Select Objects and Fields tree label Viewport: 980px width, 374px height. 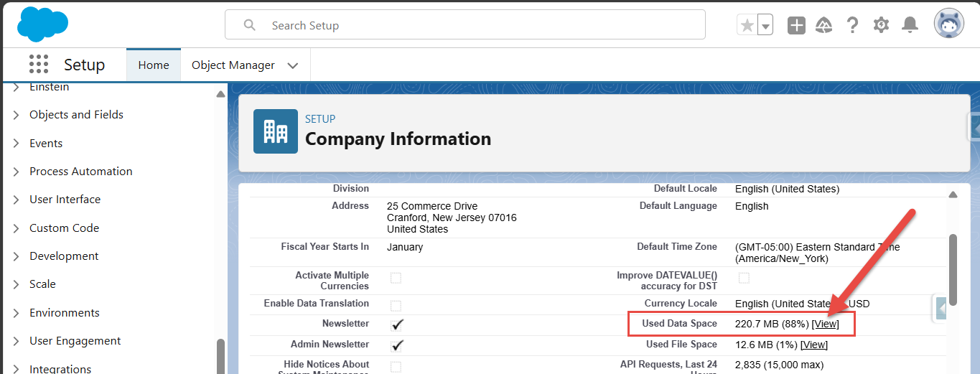click(76, 115)
